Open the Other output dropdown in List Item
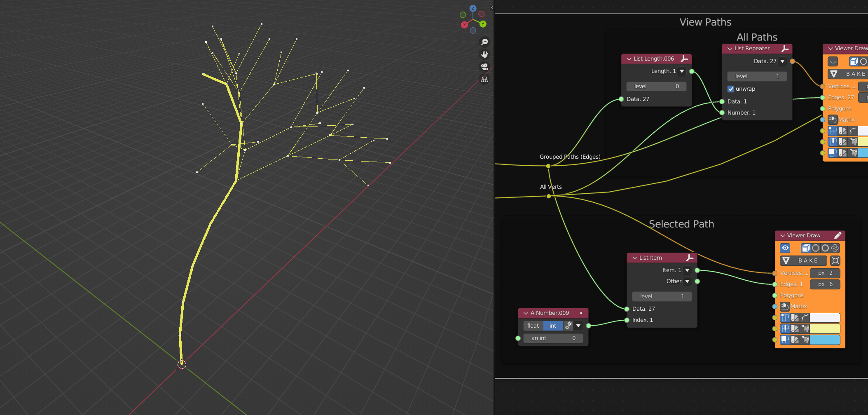Image resolution: width=868 pixels, height=415 pixels. 687,281
